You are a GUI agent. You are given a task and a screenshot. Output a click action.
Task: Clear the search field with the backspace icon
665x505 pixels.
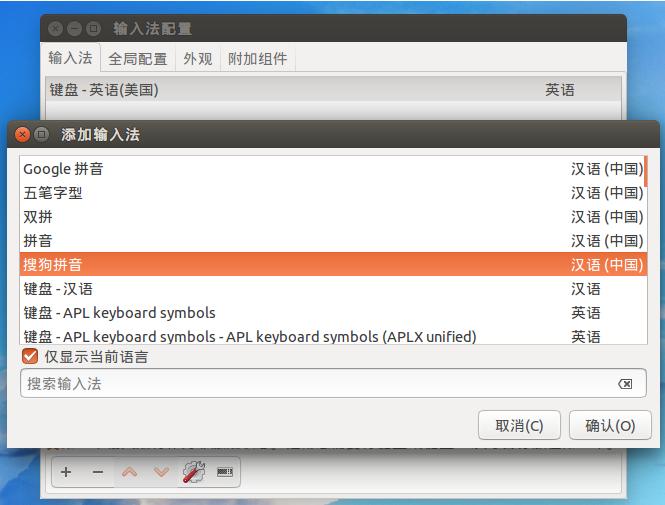tap(625, 384)
